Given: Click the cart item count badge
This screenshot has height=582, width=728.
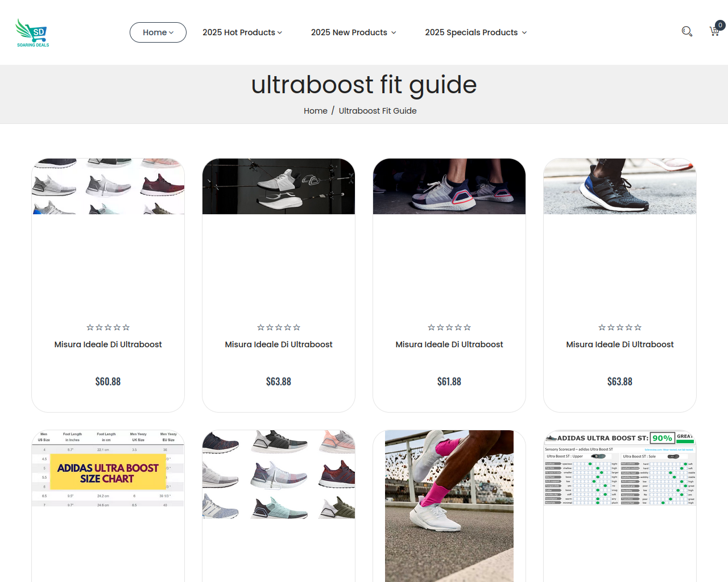Looking at the screenshot, I should (720, 25).
